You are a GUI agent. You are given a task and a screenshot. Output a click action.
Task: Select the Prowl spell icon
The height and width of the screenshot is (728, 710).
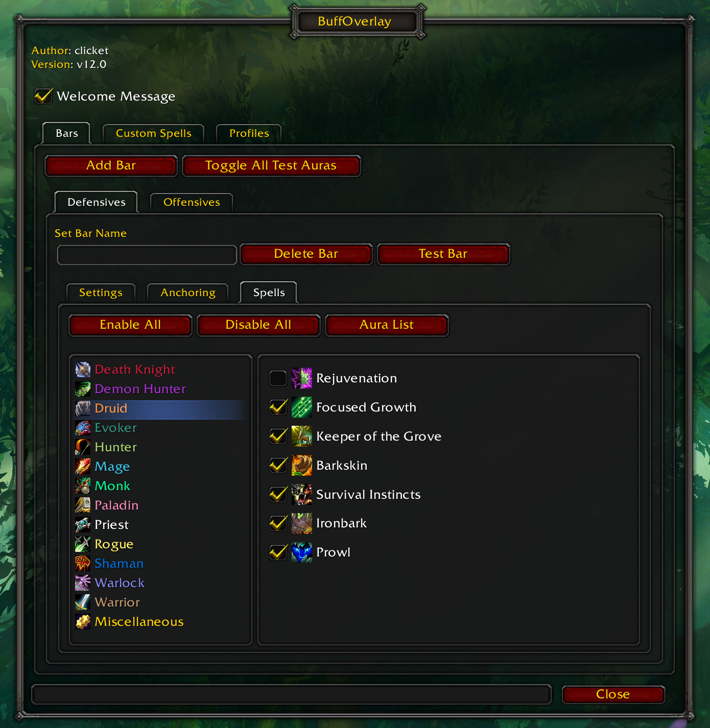click(x=302, y=552)
